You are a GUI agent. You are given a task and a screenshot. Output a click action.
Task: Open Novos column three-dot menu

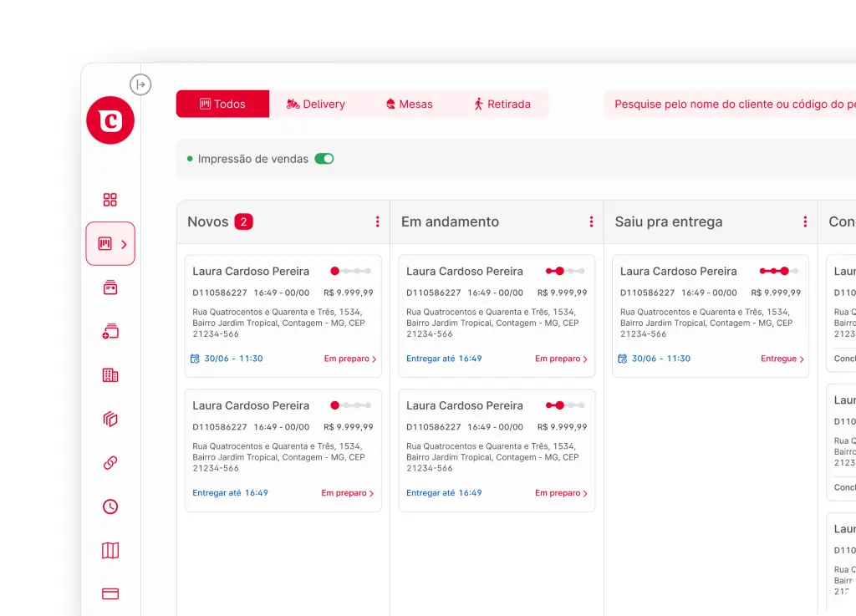[377, 222]
